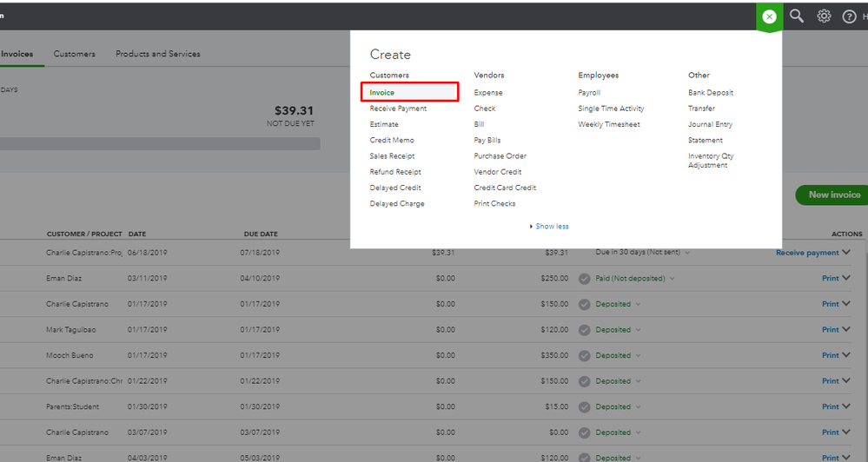This screenshot has width=868, height=462.
Task: Click the 'Receive payment' link for Charlie Capistrano
Action: (807, 253)
